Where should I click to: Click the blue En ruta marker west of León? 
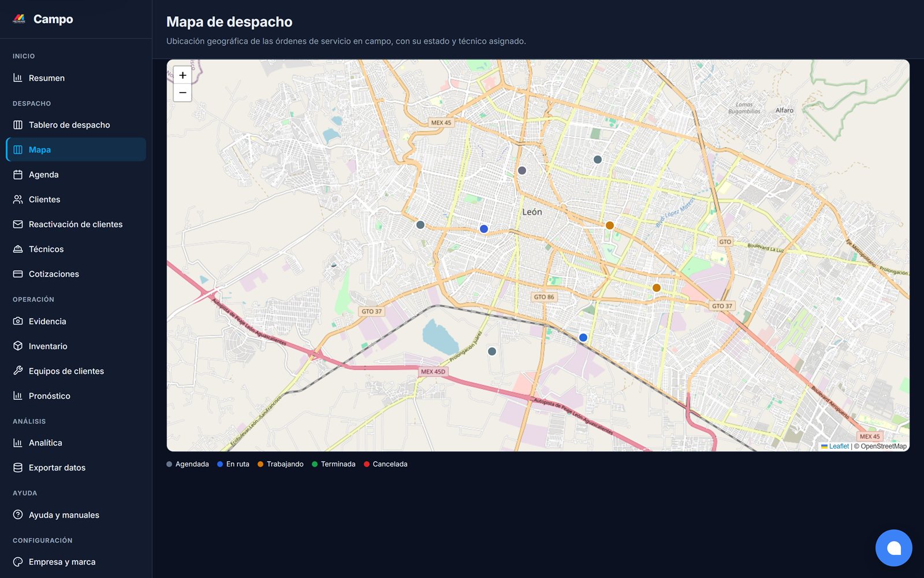484,229
